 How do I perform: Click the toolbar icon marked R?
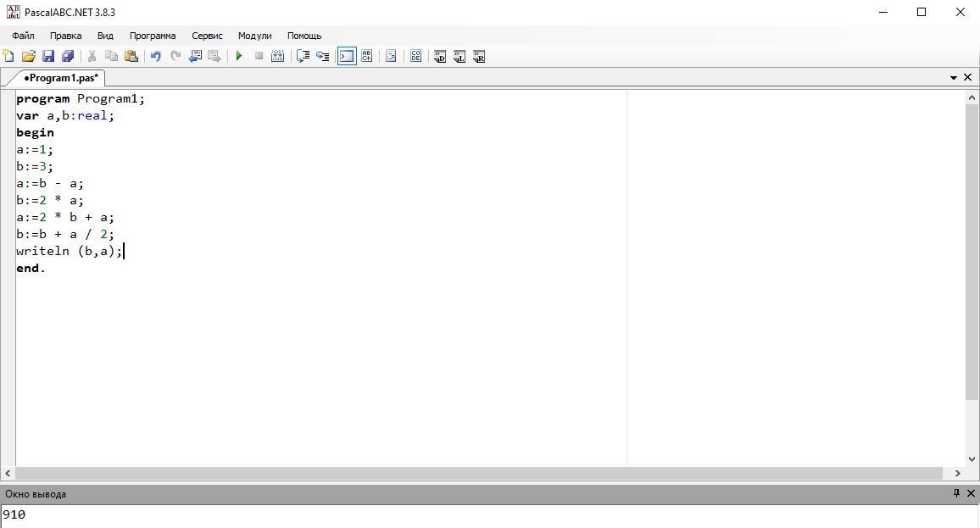click(x=479, y=56)
